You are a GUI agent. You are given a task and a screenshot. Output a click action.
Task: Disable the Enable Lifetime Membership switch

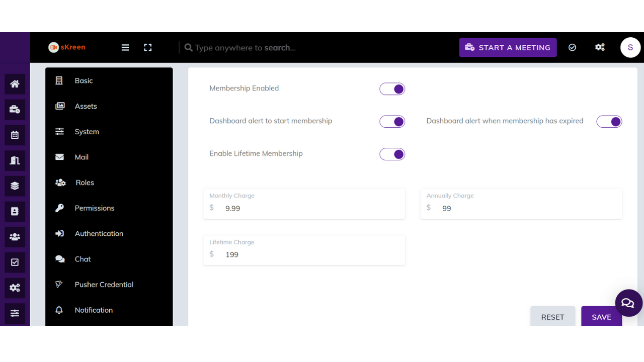click(392, 154)
